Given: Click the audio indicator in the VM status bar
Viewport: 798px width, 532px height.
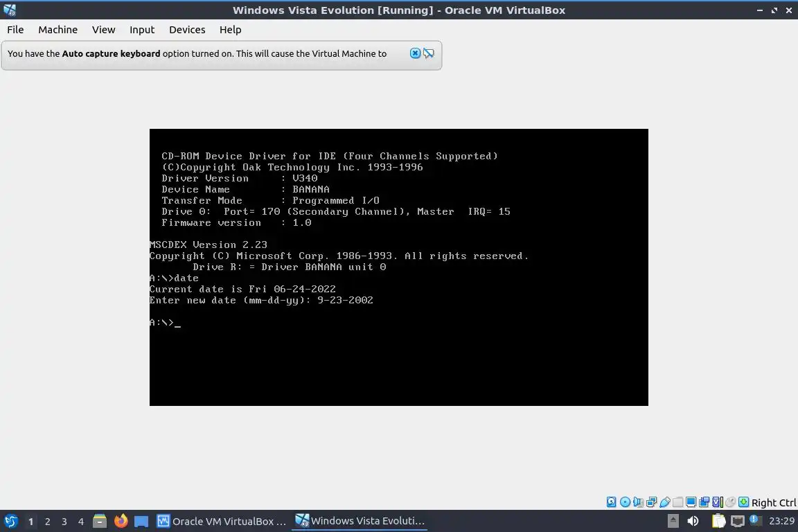Looking at the screenshot, I should point(638,502).
